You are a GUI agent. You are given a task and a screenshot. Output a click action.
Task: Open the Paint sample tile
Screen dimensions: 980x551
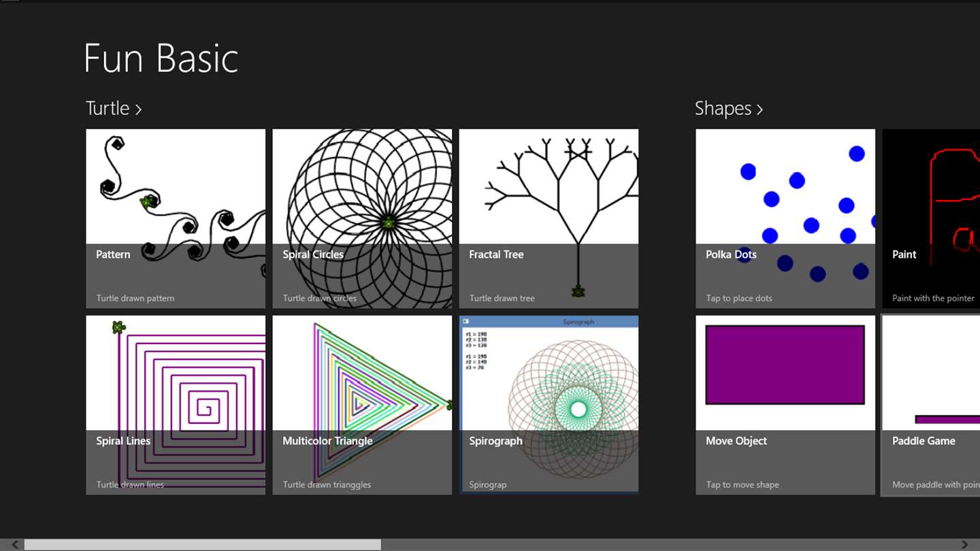tap(931, 218)
